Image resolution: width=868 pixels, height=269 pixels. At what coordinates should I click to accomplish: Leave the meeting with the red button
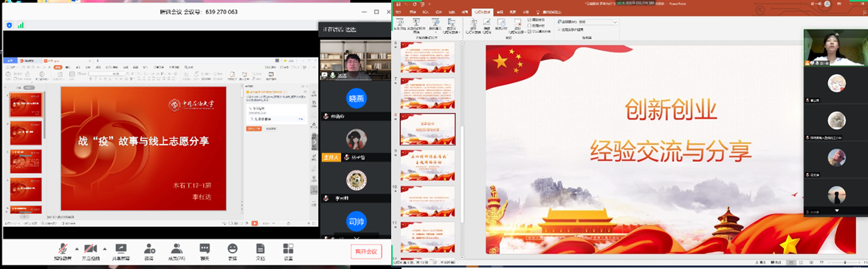366,251
